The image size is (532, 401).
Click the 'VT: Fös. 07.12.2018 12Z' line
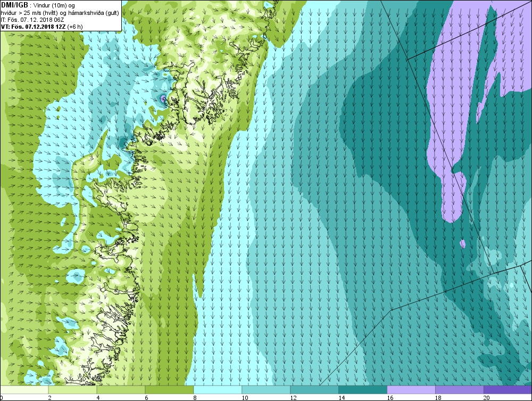(x=33, y=27)
